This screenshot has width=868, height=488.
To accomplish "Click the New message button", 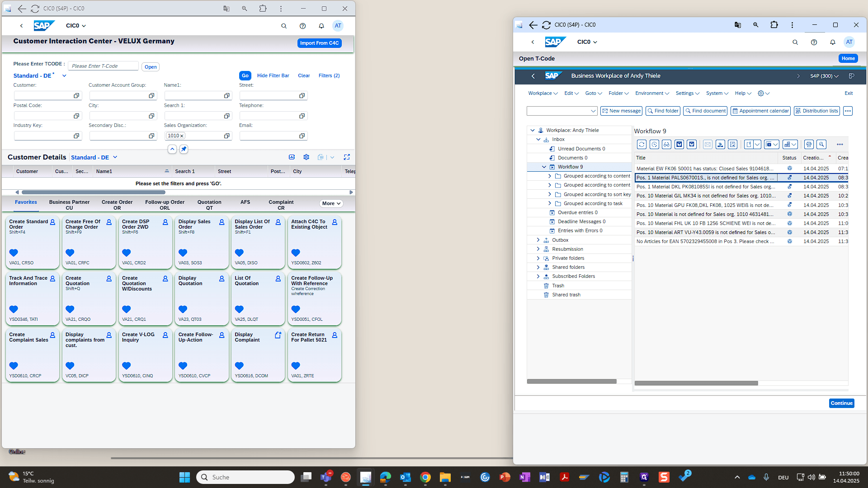I will click(621, 111).
